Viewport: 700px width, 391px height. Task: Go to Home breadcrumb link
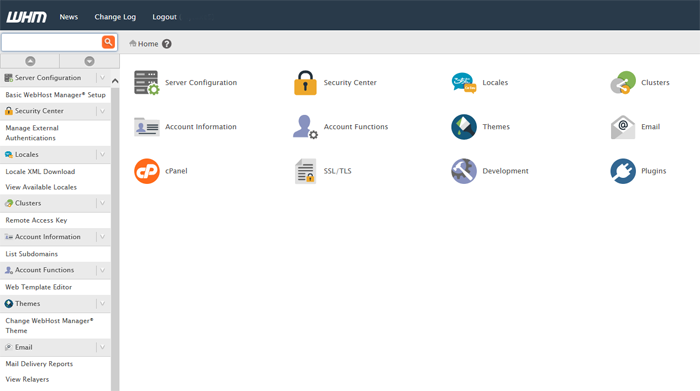pyautogui.click(x=148, y=44)
